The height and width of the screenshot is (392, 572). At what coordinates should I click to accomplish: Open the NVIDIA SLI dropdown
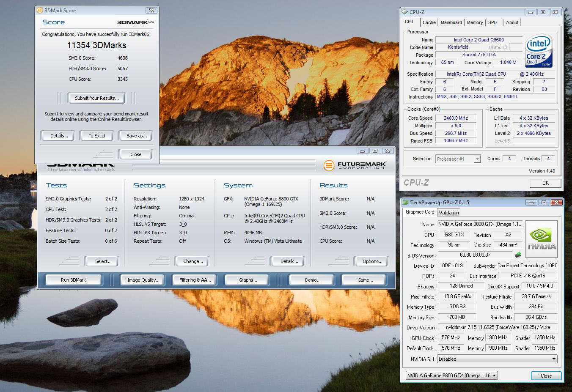(x=497, y=359)
